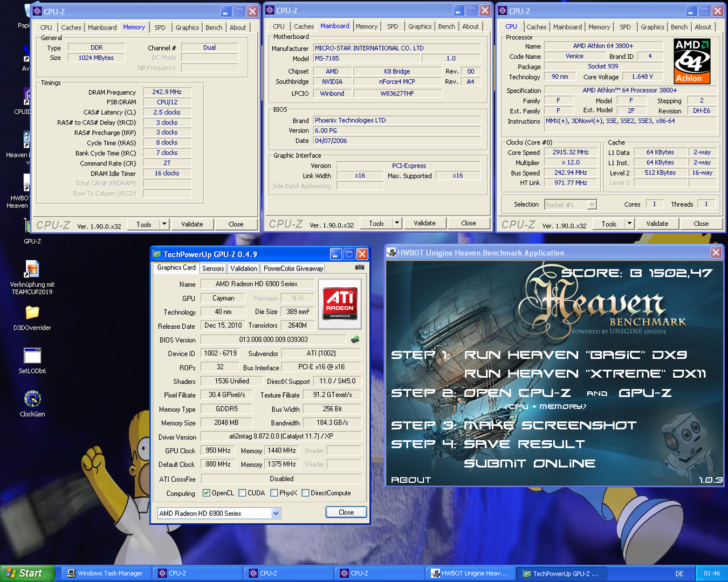Click SUBMIT ONLINE in Heaven Benchmark
The height and width of the screenshot is (582, 728).
click(x=530, y=463)
